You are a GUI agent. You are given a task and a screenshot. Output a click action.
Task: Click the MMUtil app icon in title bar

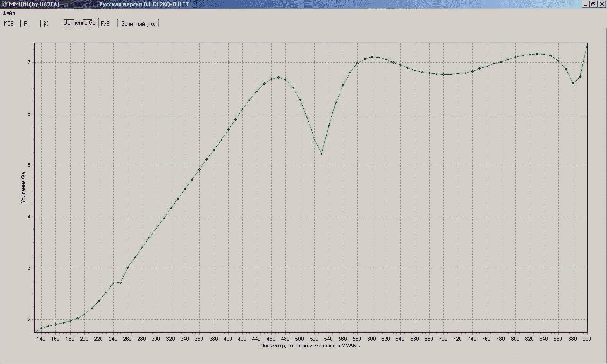(5, 4)
